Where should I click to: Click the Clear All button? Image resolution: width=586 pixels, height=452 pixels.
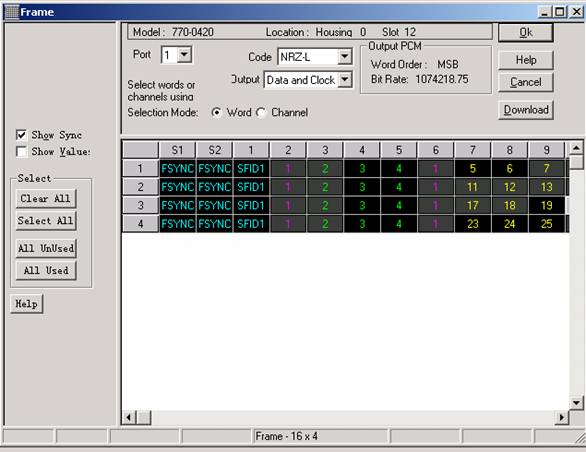[x=46, y=199]
